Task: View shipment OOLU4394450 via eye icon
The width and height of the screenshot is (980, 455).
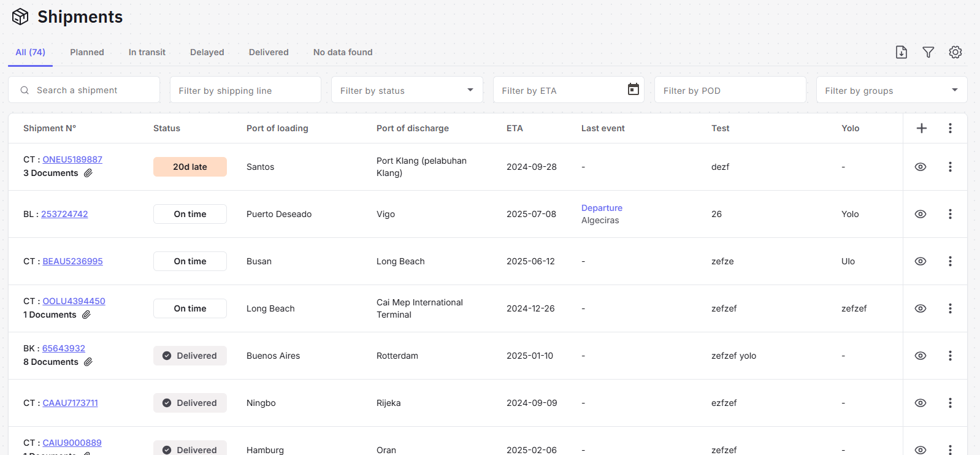Action: [x=921, y=308]
